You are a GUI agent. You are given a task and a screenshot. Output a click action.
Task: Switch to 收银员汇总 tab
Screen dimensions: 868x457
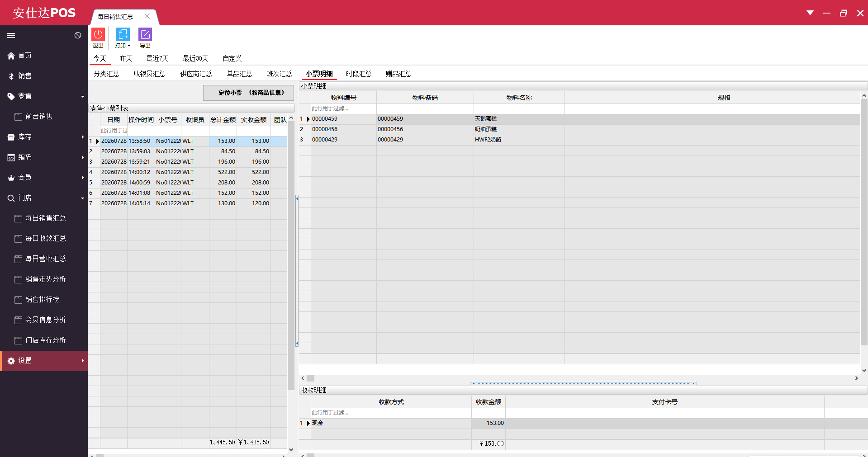(149, 74)
